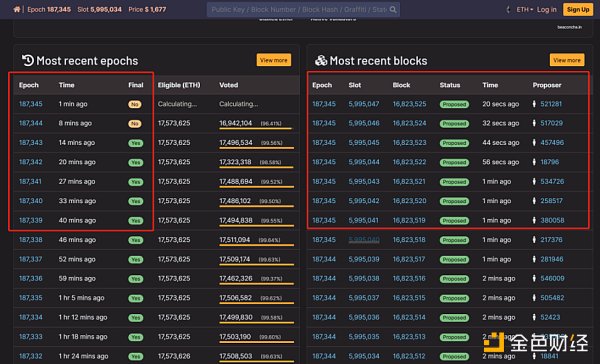The width and height of the screenshot is (600, 364).
Task: Open block 16,823,524 link
Action: tap(409, 123)
